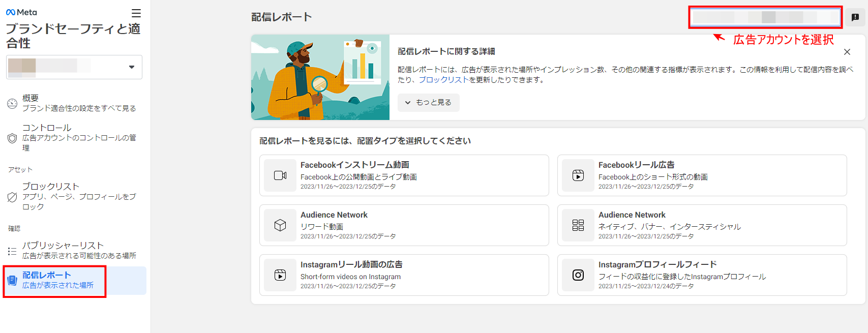
Task: Open the hamburger menu beside Meta logo
Action: click(x=136, y=13)
